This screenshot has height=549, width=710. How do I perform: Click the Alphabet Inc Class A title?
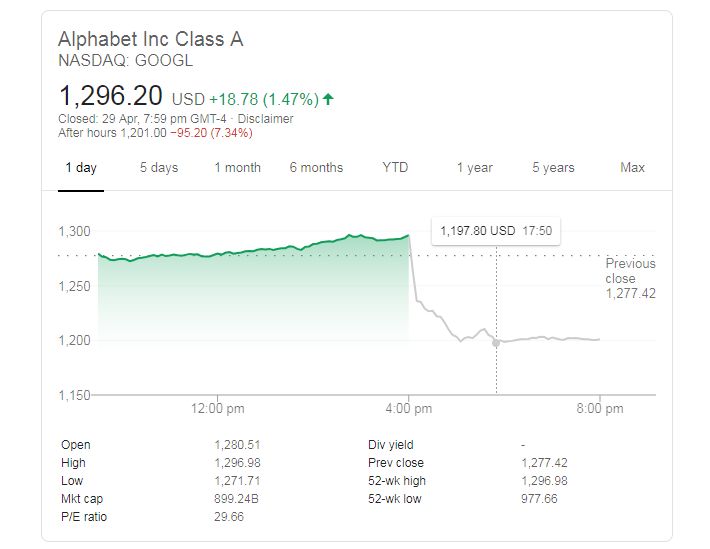click(151, 40)
